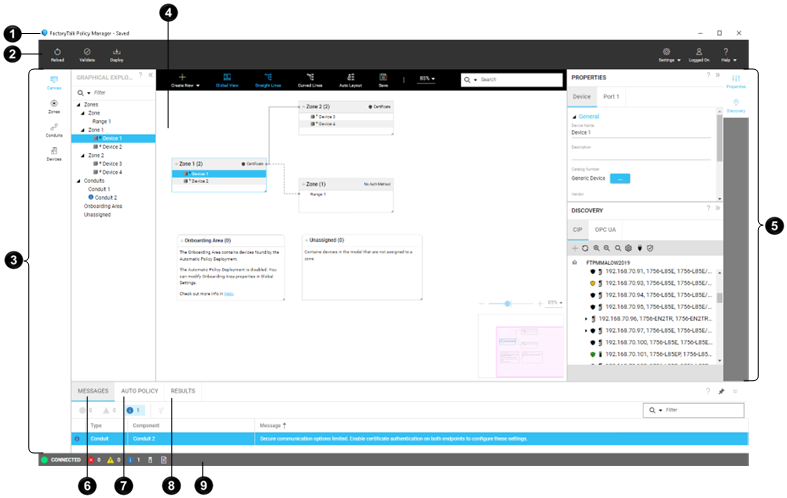Open the Devices sidebar view
Viewport: 787px width, 498px height.
(54, 154)
